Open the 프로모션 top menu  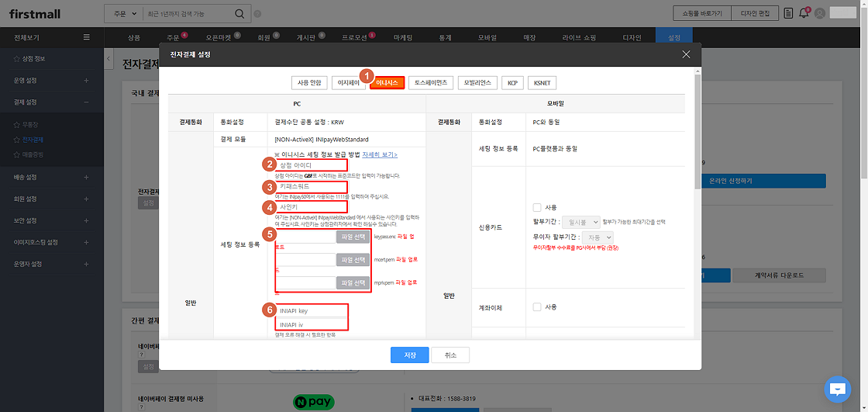coord(354,38)
